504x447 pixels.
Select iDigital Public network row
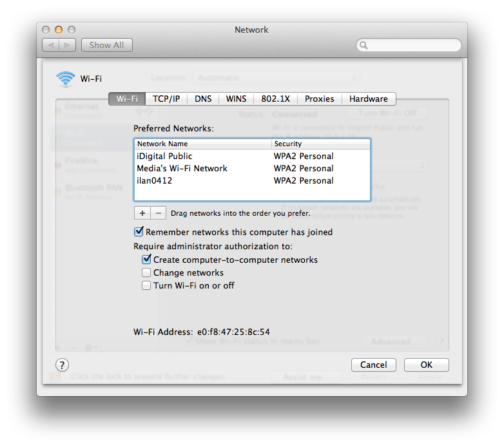252,156
